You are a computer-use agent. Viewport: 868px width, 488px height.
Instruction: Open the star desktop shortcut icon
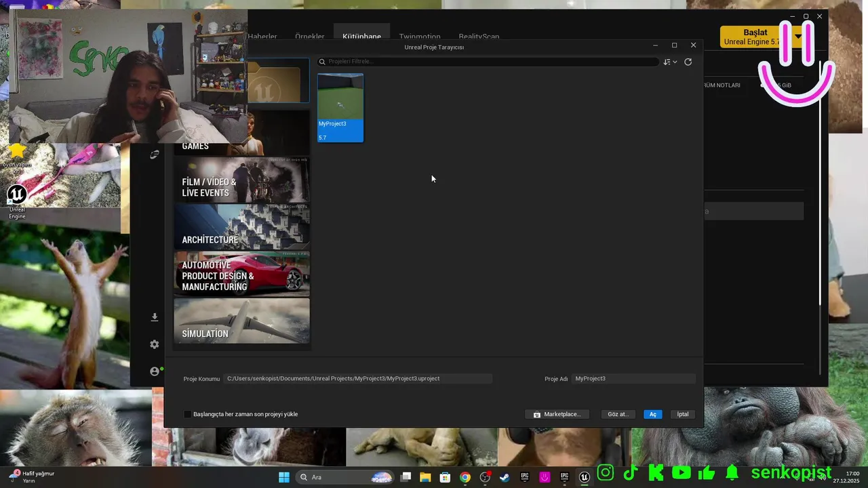point(17,159)
